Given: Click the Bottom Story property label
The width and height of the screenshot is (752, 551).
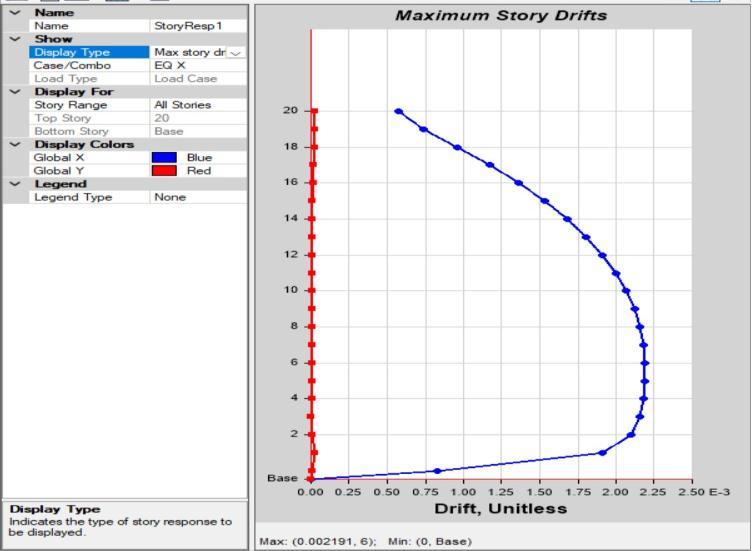Looking at the screenshot, I should 71,131.
